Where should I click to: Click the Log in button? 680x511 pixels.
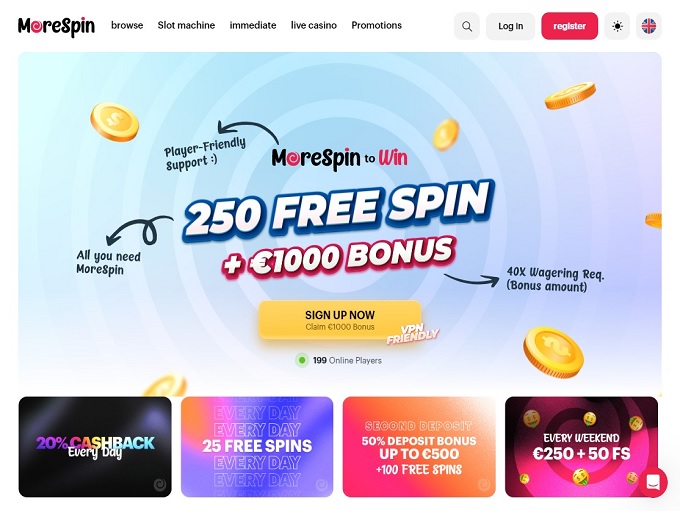(510, 26)
